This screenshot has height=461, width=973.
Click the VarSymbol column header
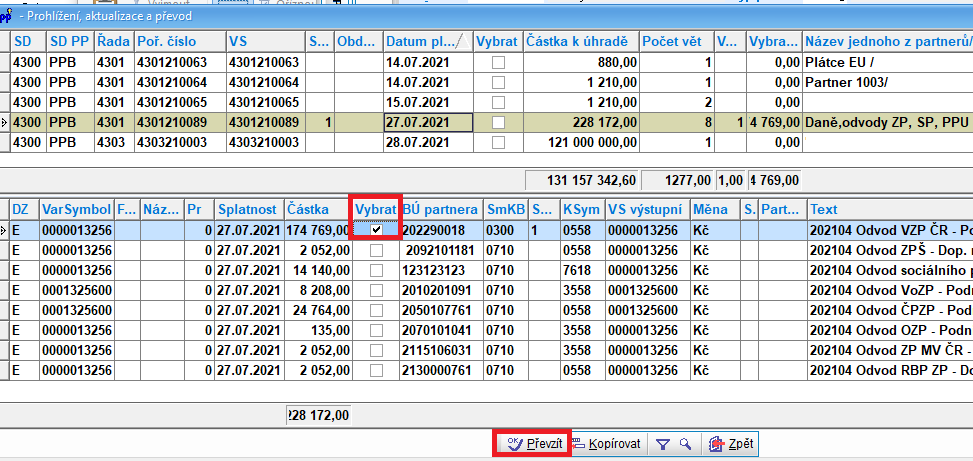pyautogui.click(x=76, y=208)
